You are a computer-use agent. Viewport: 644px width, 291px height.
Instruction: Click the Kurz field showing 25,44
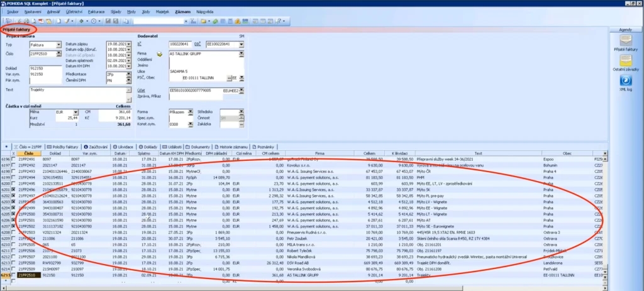(x=67, y=118)
